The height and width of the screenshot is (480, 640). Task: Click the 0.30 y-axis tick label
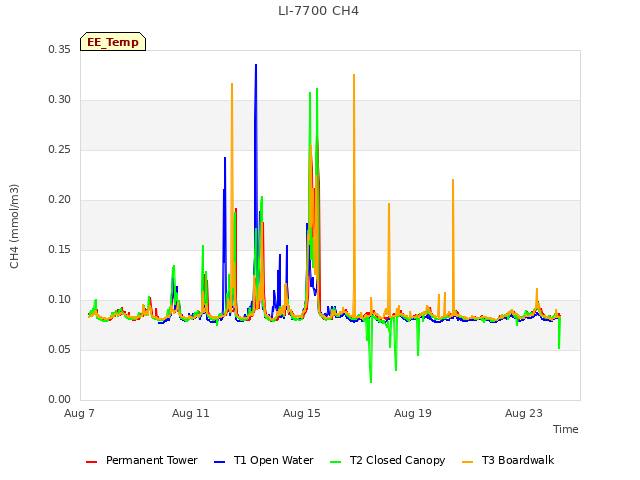pyautogui.click(x=60, y=100)
